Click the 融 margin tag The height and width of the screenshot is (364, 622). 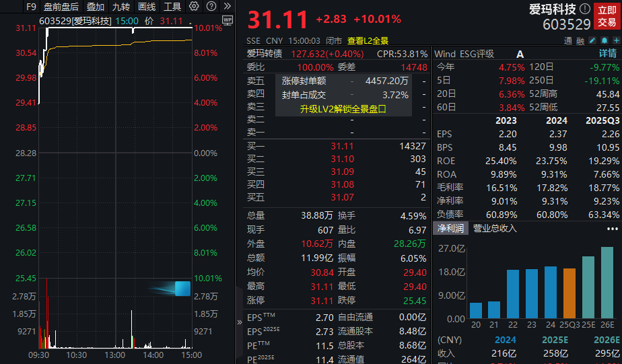[x=580, y=41]
